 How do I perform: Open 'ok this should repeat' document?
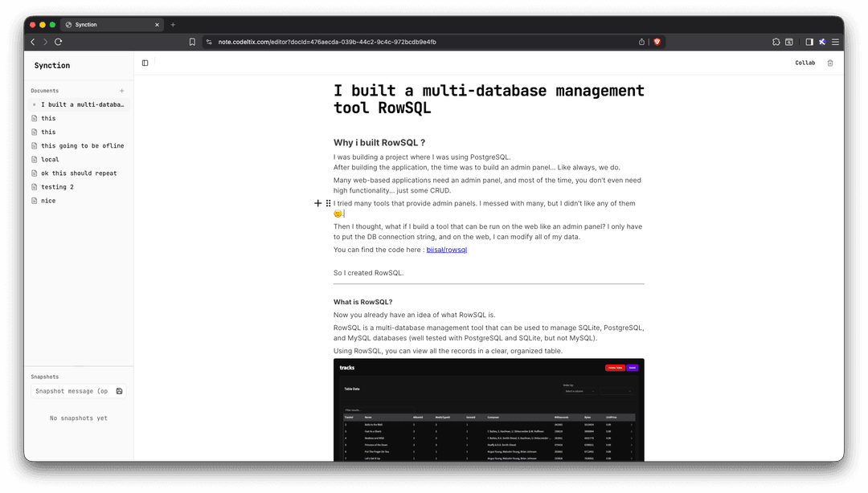(x=79, y=173)
